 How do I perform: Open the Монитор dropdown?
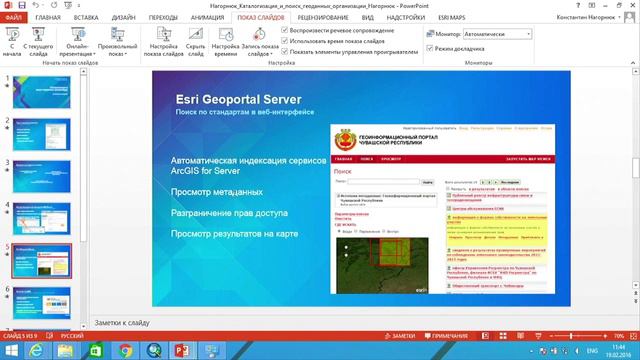click(x=497, y=34)
